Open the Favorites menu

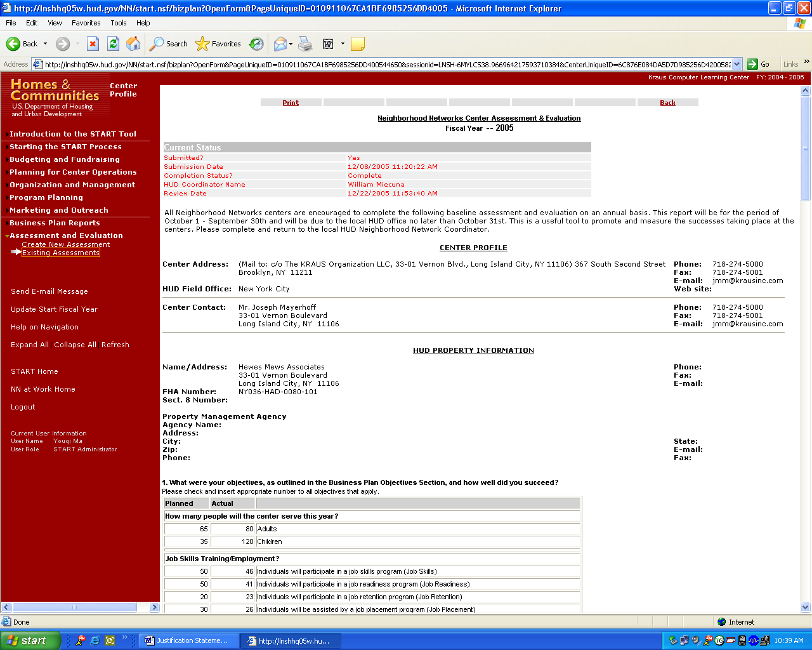pyautogui.click(x=86, y=23)
